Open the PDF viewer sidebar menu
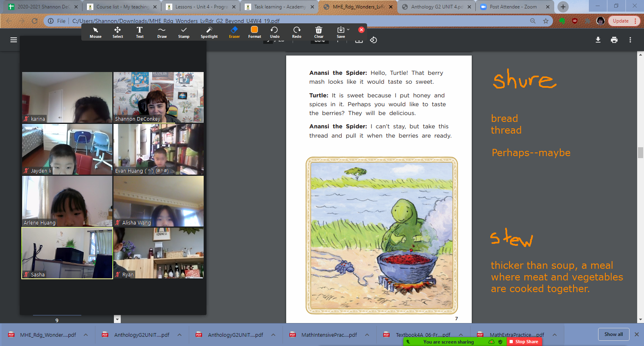Screen dimensions: 644x346 pyautogui.click(x=14, y=40)
